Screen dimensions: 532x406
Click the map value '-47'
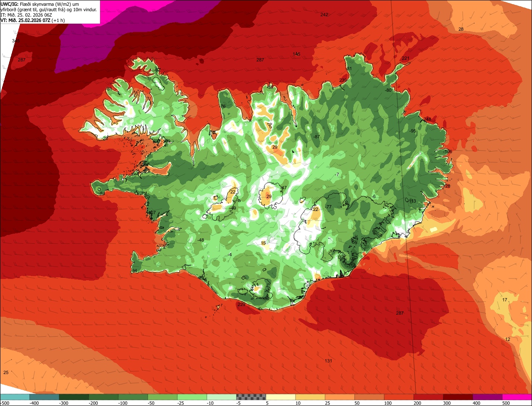[283, 188]
